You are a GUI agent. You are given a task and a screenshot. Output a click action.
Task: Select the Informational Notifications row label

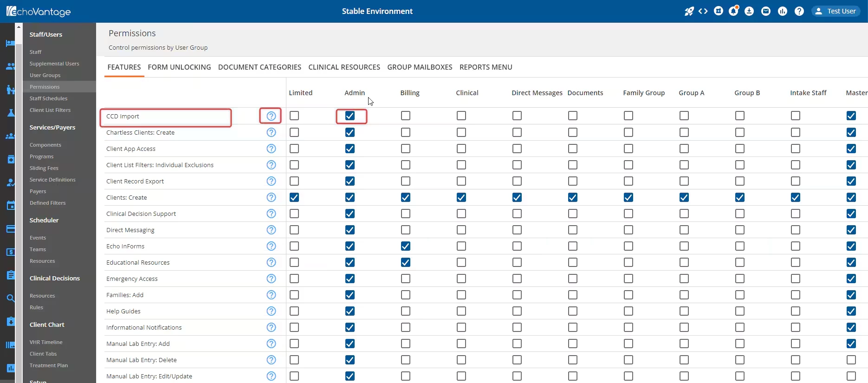click(144, 327)
